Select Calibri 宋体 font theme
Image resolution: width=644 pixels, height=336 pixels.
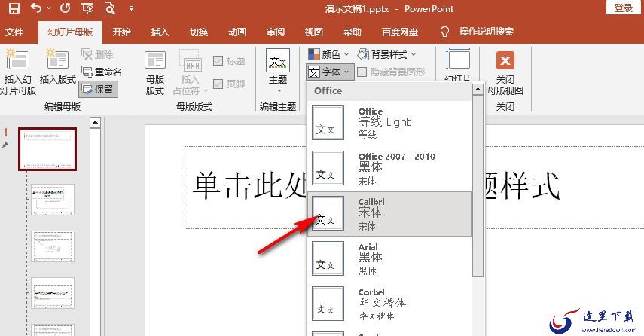pos(389,214)
